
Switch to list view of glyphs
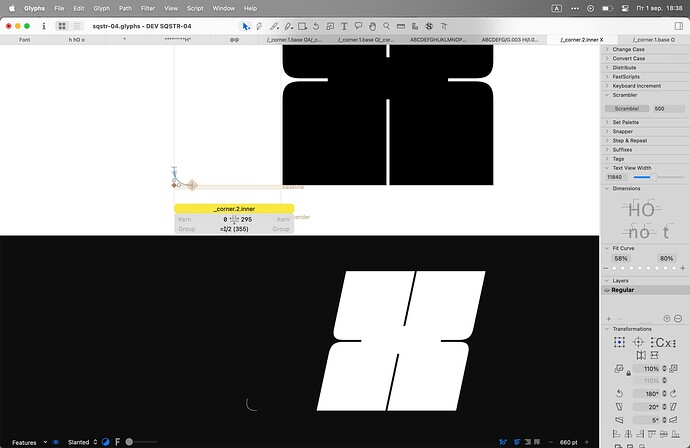click(77, 26)
